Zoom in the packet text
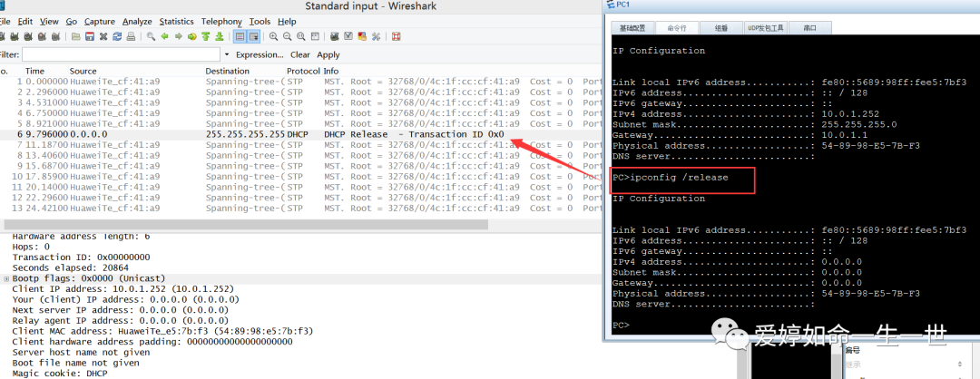Viewport: 980px width, 379px height. 274,36
